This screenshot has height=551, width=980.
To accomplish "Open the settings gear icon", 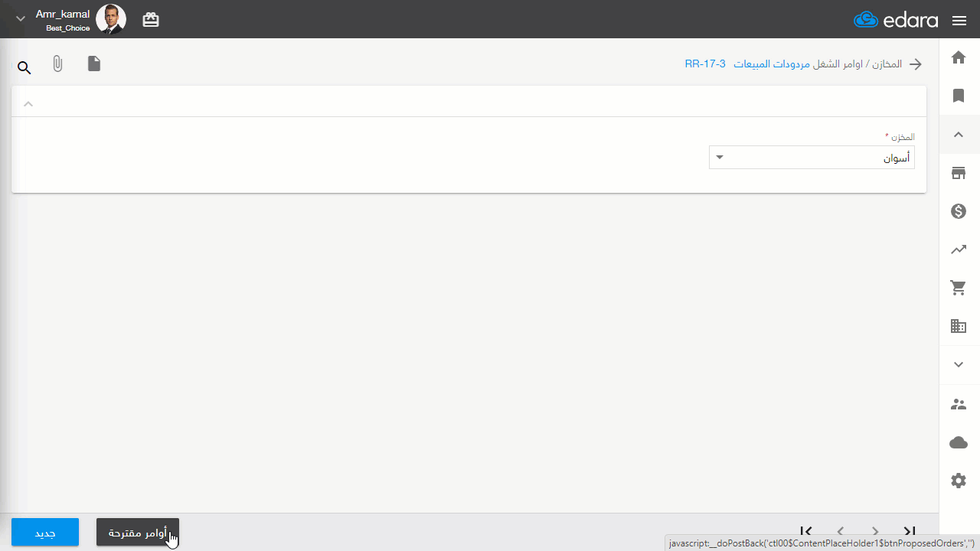I will [x=959, y=481].
